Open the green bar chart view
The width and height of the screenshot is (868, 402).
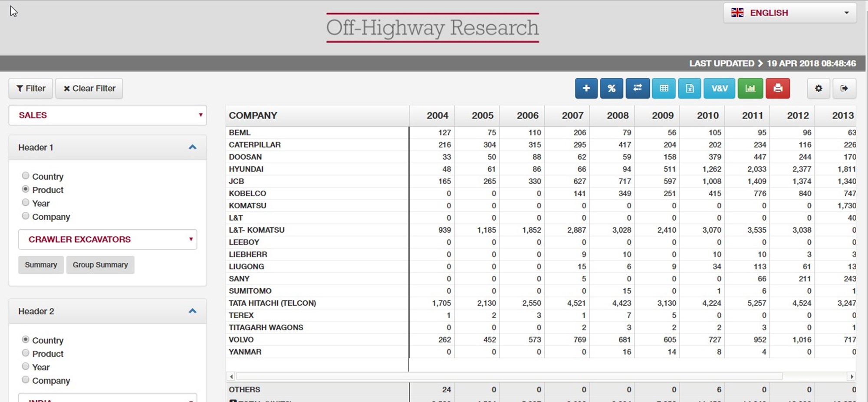click(750, 89)
